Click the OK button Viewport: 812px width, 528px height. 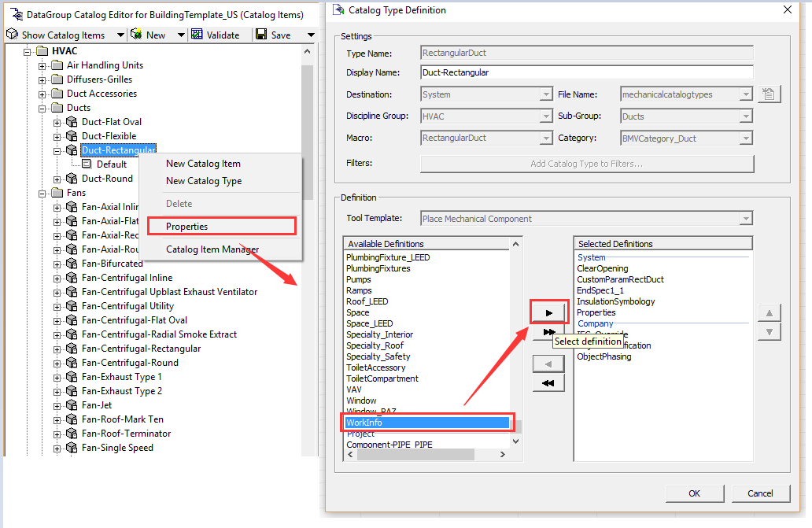[695, 493]
